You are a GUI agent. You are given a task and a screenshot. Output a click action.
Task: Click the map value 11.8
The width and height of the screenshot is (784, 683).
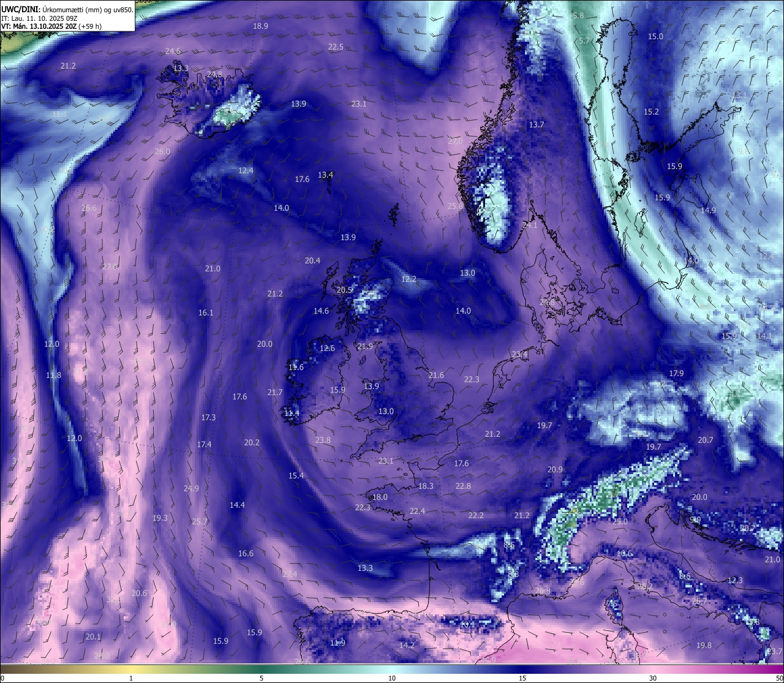pos(53,375)
